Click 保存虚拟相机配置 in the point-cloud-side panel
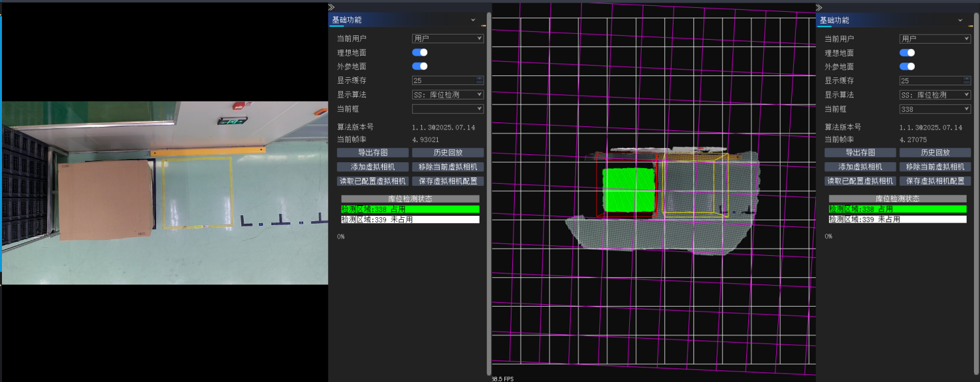 coord(935,181)
